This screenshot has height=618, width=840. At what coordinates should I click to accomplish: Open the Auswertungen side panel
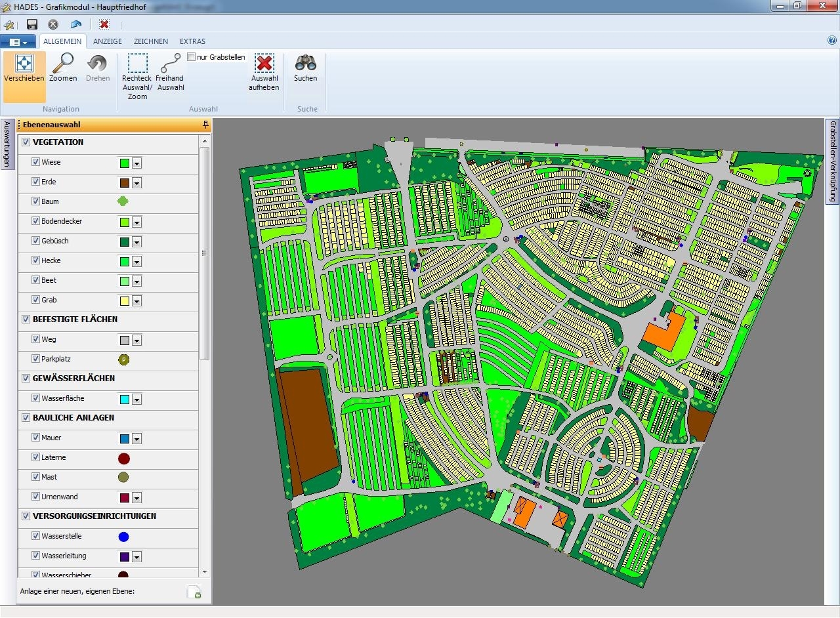point(7,144)
